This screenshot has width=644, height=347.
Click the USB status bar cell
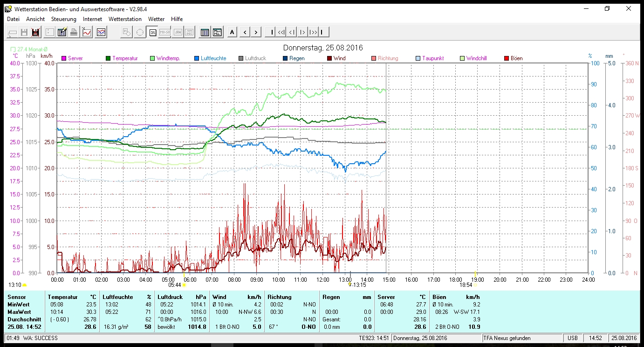pyautogui.click(x=572, y=338)
